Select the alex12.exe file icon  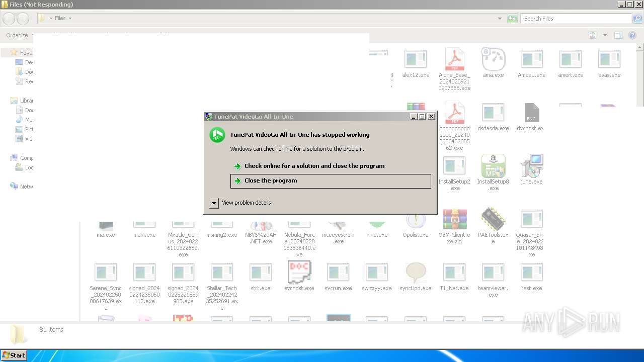(x=416, y=59)
